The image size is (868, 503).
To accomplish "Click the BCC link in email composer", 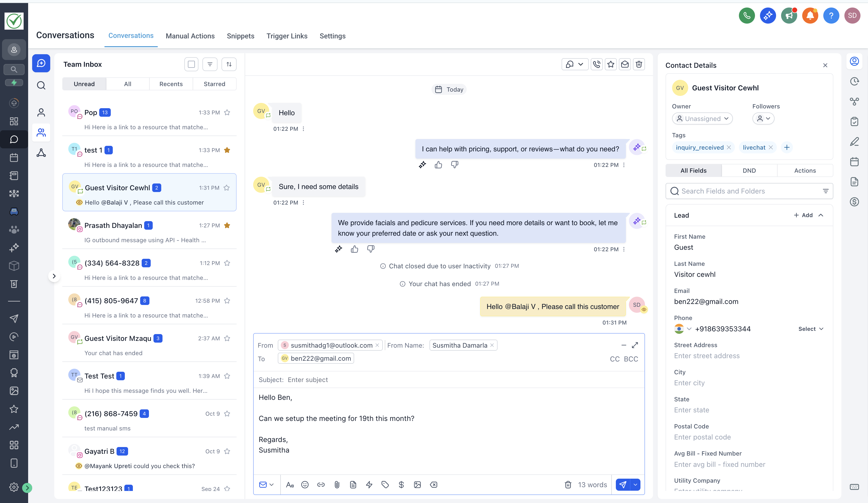I will pos(631,359).
